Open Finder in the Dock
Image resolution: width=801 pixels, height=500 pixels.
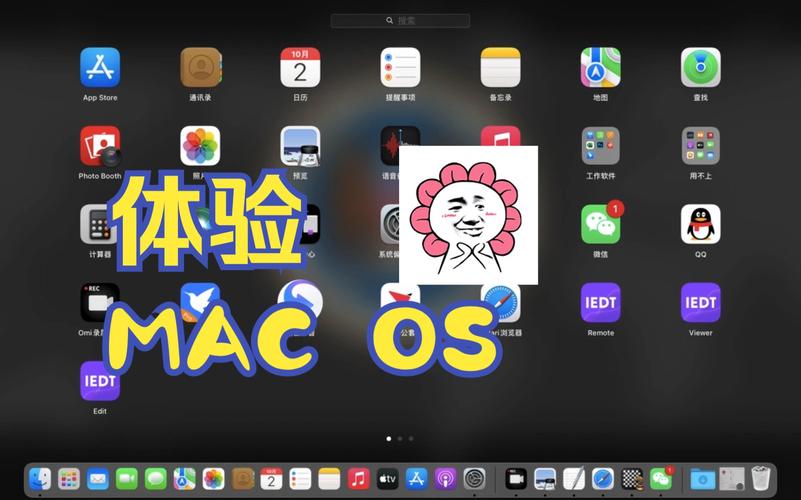click(x=40, y=479)
